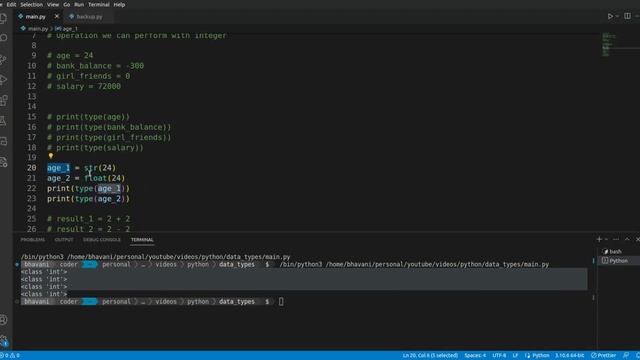This screenshot has height=360, width=640.
Task: Click the '# result_1 = 2 + 2' comment
Action: click(89, 219)
